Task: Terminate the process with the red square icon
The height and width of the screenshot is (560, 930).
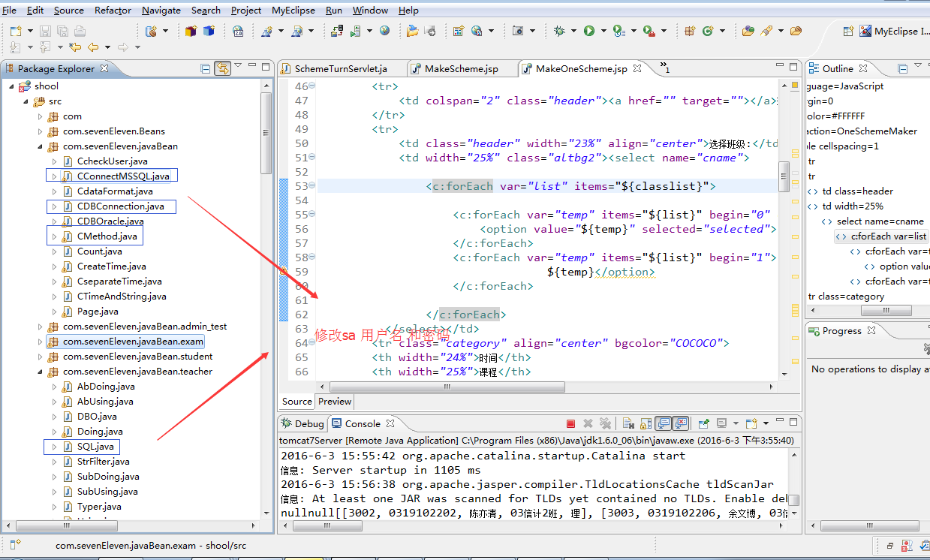Action: click(570, 423)
